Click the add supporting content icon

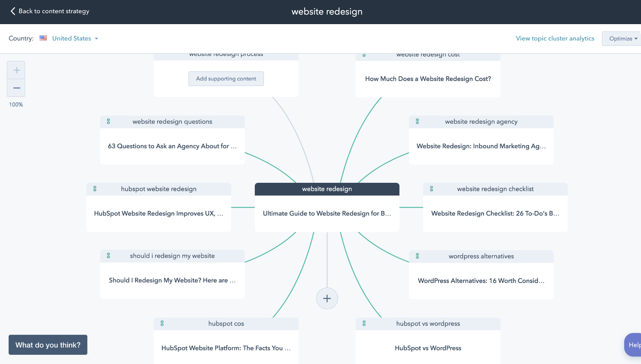(327, 299)
